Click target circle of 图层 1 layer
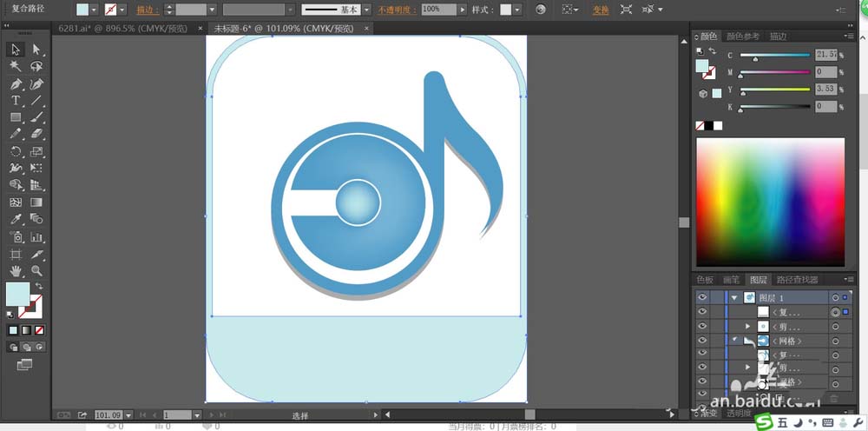Image resolution: width=868 pixels, height=431 pixels. click(835, 297)
